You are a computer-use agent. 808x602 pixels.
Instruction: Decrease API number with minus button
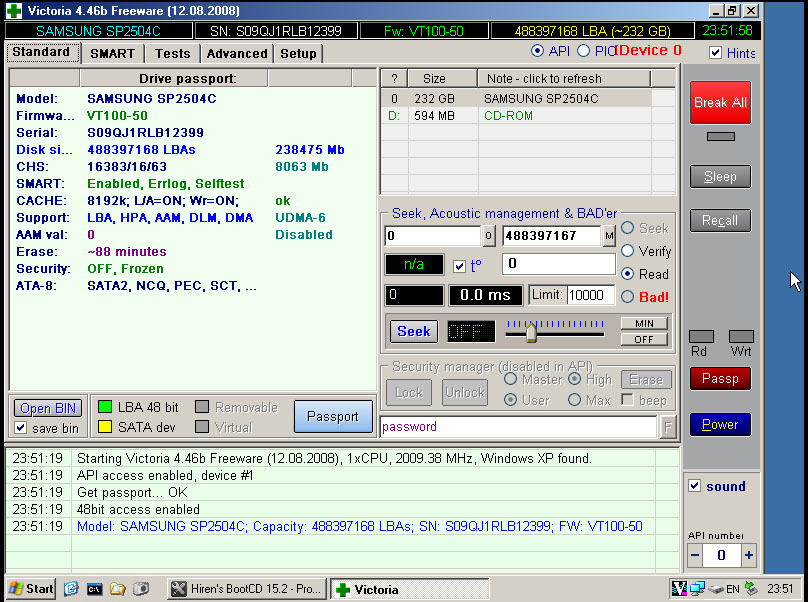pyautogui.click(x=695, y=555)
